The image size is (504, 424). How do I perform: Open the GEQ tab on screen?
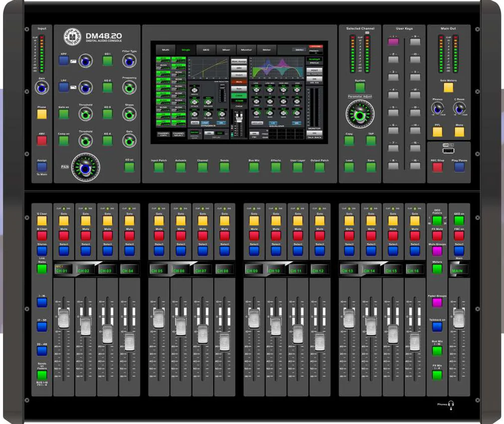point(206,50)
